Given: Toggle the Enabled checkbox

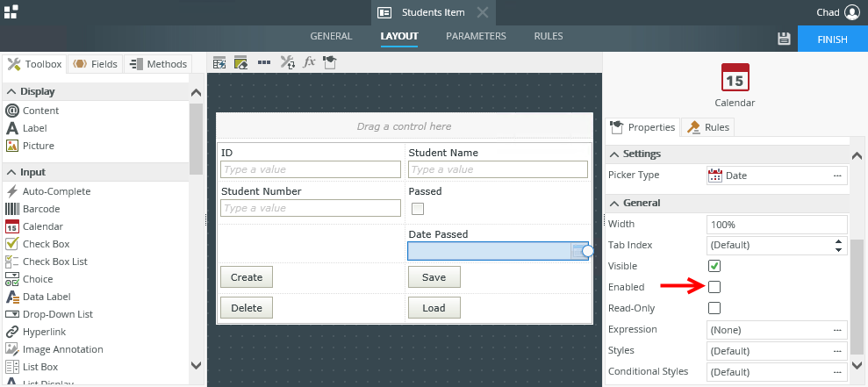Looking at the screenshot, I should pos(714,287).
